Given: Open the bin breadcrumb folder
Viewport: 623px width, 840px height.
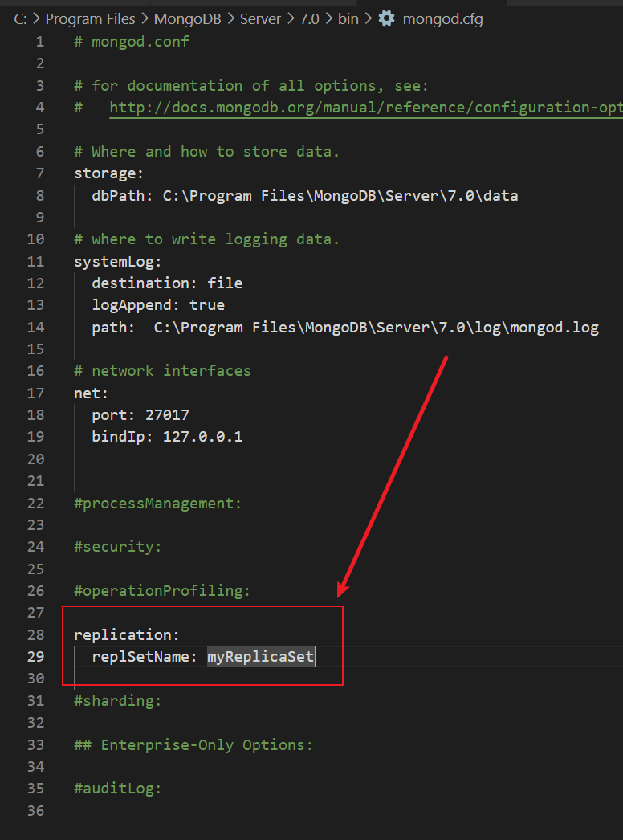Looking at the screenshot, I should coord(348,19).
